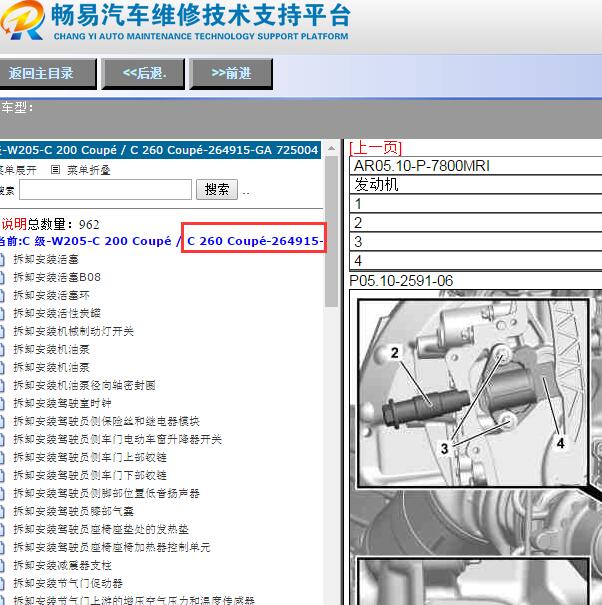Click table row numbered 1
This screenshot has width=602, height=605.
pos(475,203)
